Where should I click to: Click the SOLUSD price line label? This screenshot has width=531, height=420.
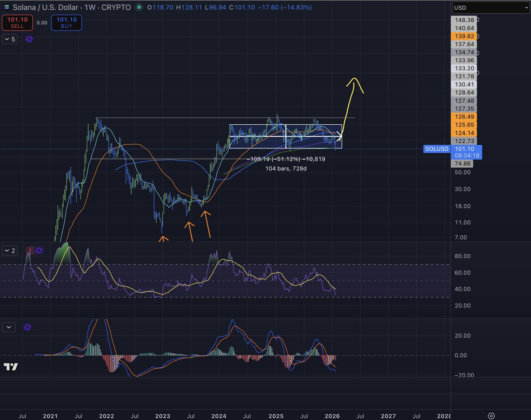point(436,149)
